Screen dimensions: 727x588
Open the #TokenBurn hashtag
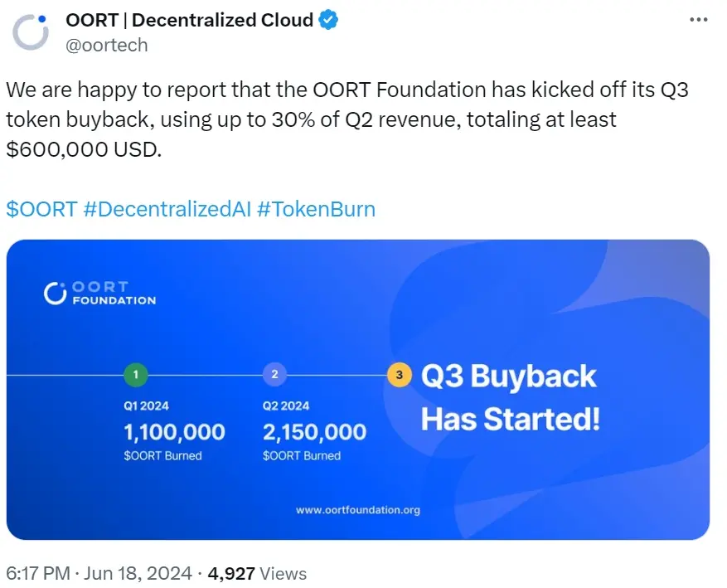click(x=318, y=209)
